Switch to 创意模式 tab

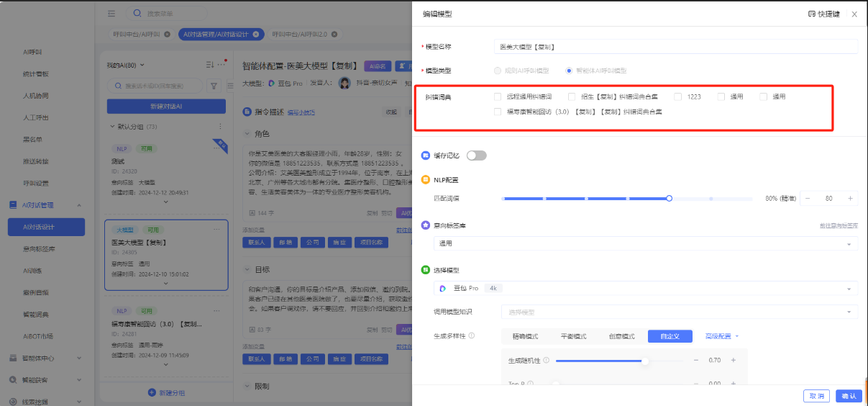click(621, 336)
